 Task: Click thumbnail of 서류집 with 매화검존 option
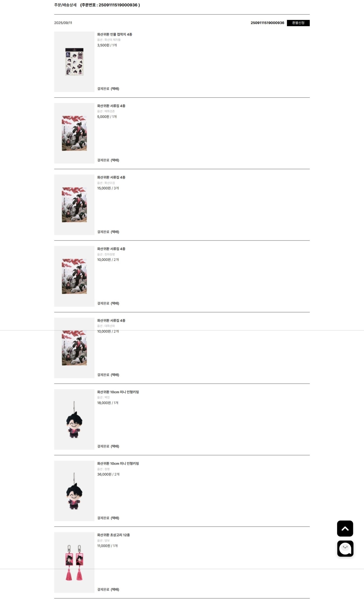pos(74,133)
